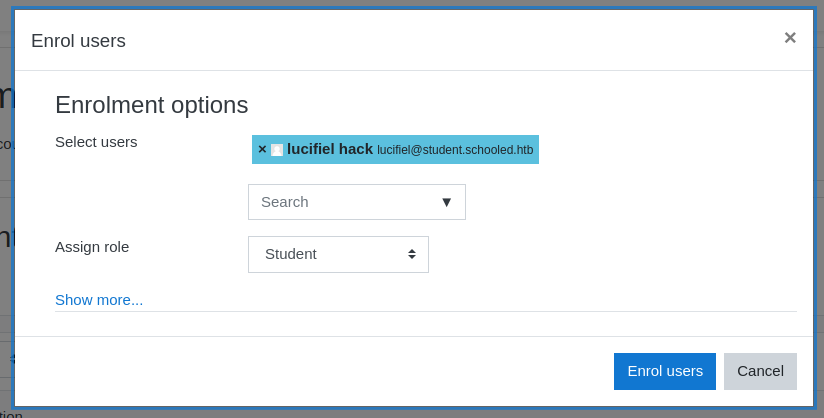
Task: Click the Search placeholder text
Action: (284, 202)
